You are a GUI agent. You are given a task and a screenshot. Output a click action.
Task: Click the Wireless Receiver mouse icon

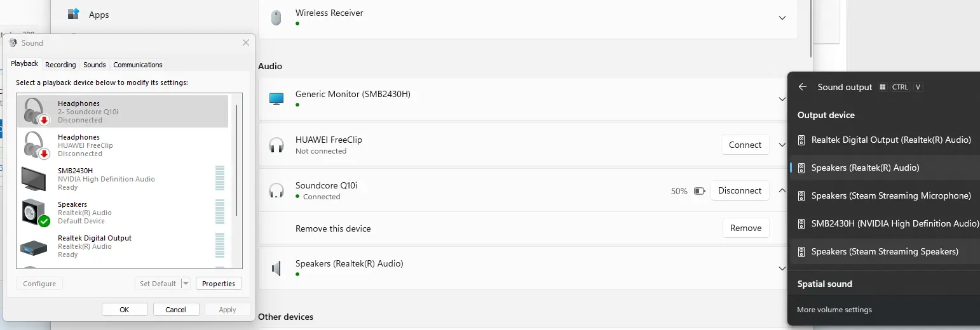coord(276,18)
